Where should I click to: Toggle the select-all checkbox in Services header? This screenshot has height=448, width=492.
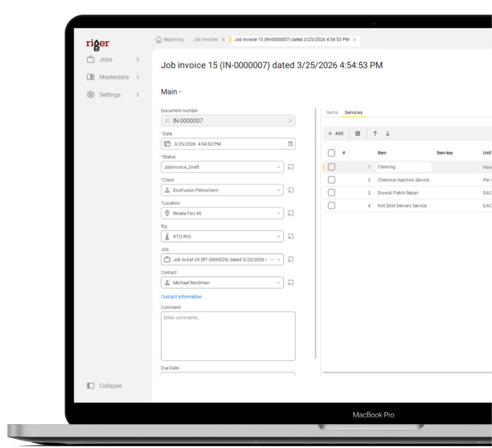click(332, 153)
